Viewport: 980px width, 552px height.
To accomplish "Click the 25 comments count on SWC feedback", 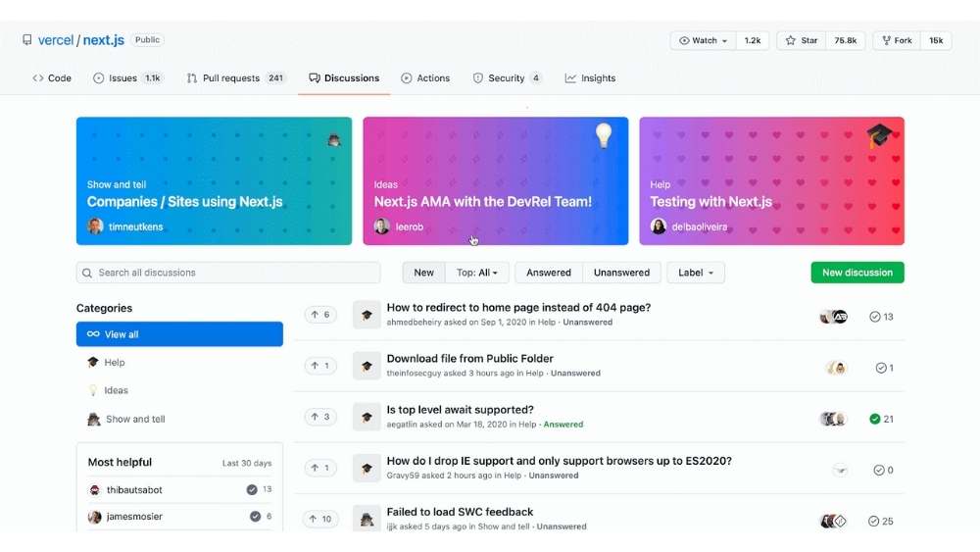I will click(x=881, y=521).
